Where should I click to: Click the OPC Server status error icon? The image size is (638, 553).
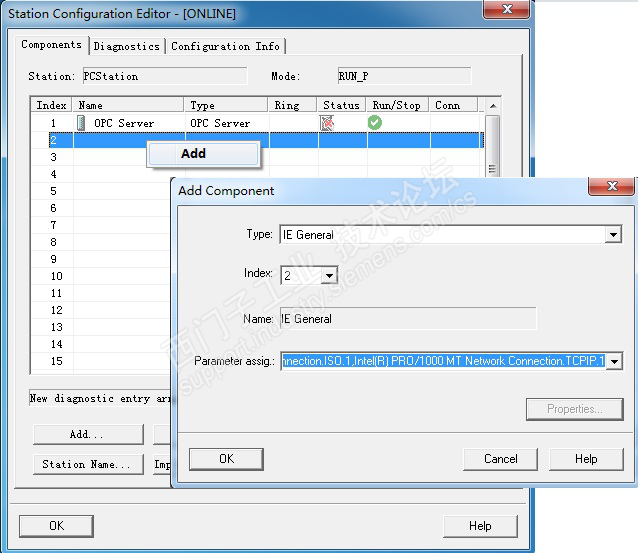coord(327,122)
